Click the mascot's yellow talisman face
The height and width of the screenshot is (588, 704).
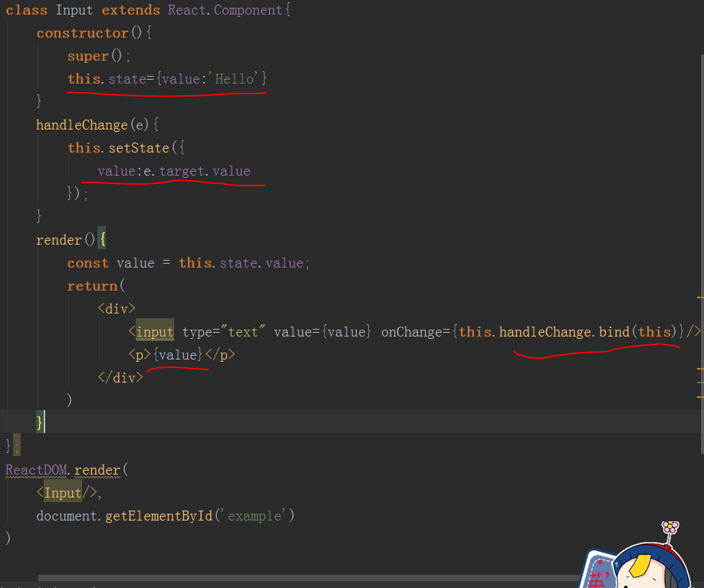[x=639, y=566]
